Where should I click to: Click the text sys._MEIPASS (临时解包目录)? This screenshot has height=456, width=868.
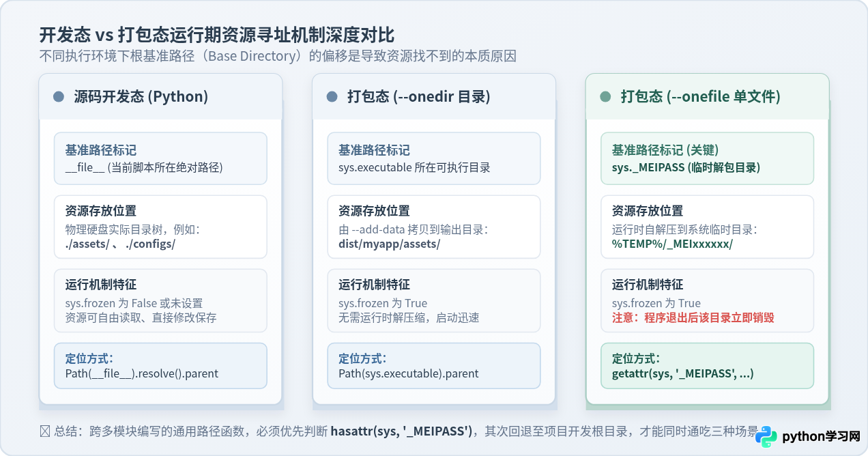click(686, 167)
